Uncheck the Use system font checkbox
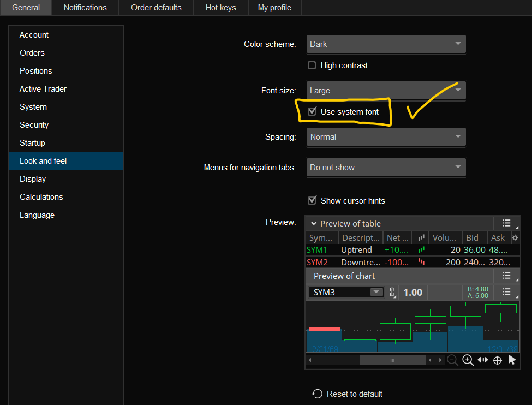This screenshot has height=405, width=532. 312,112
